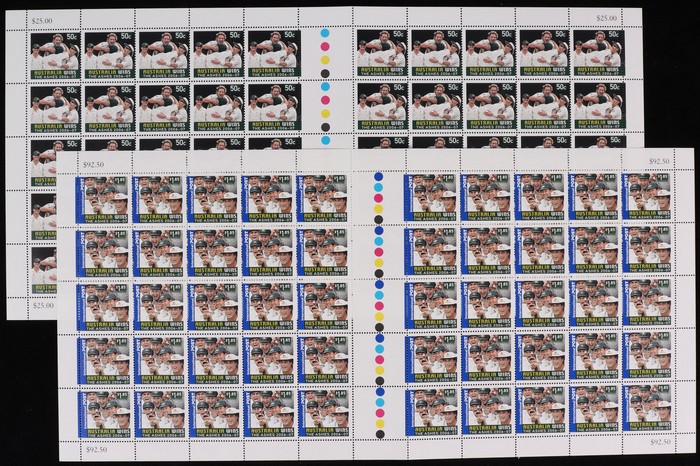Select the bottom-right $1.85 stamp on lower sheet

(647, 411)
